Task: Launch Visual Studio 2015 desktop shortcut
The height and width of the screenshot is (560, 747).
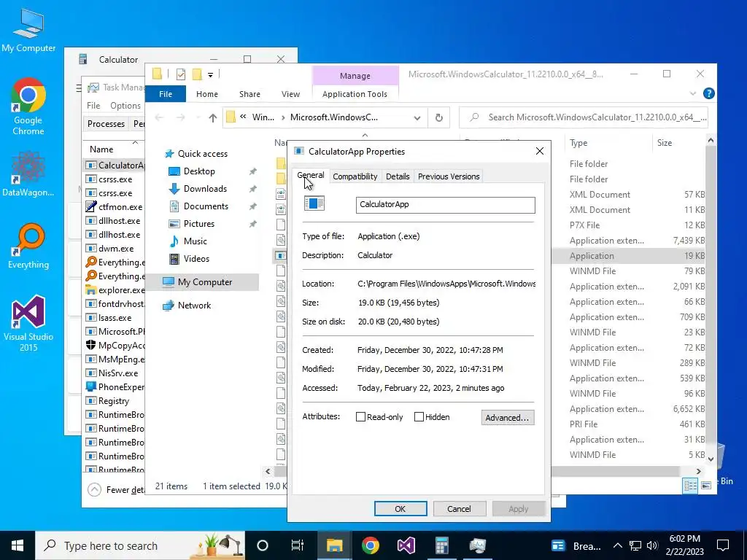Action: coord(28,323)
